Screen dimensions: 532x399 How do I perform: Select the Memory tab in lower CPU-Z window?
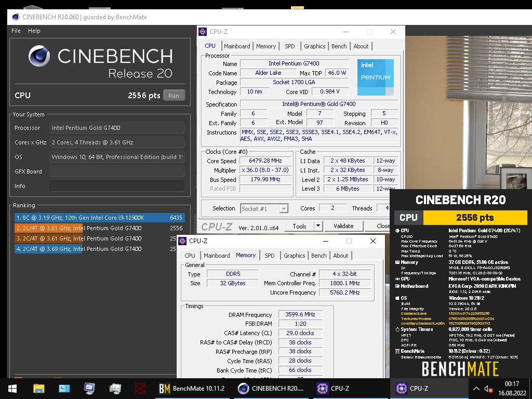(x=246, y=255)
